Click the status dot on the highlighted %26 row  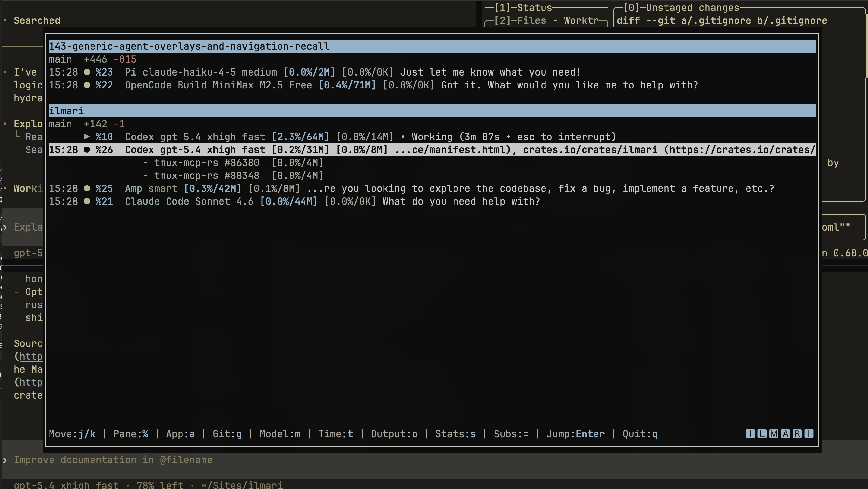tap(87, 149)
